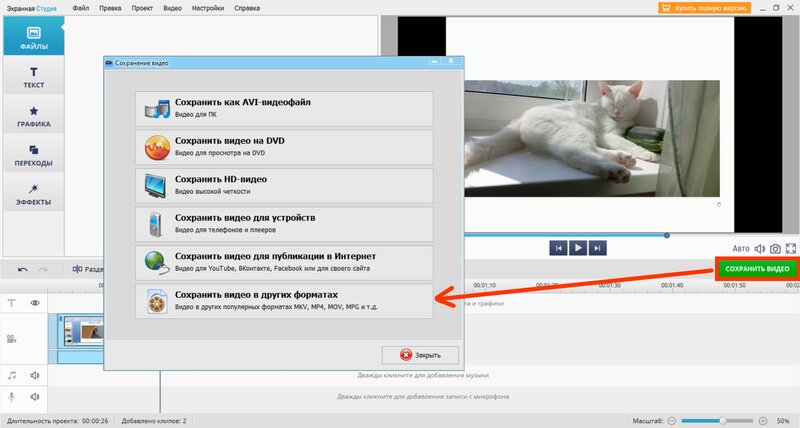
Task: Click the mobile phone icon in dialog
Action: [x=155, y=225]
